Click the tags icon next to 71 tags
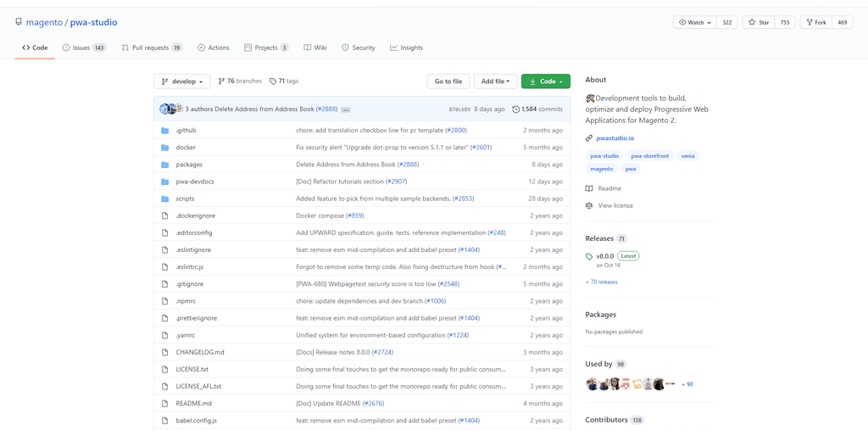 273,81
